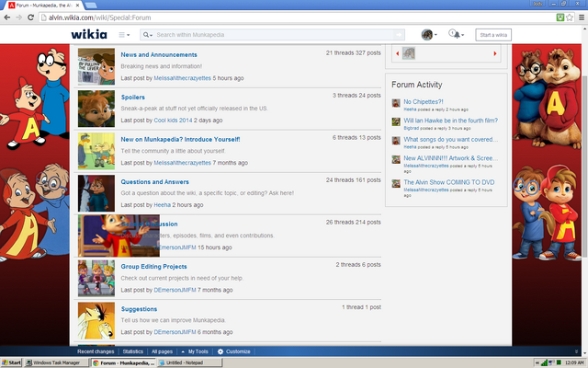588x368 pixels.
Task: Expand the search scope magnifier dropdown
Action: pos(147,35)
